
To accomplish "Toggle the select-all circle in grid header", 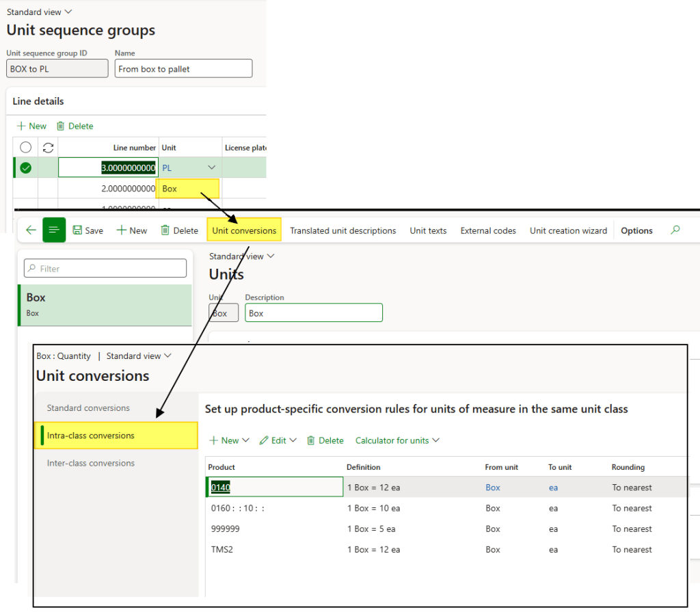I will point(26,147).
